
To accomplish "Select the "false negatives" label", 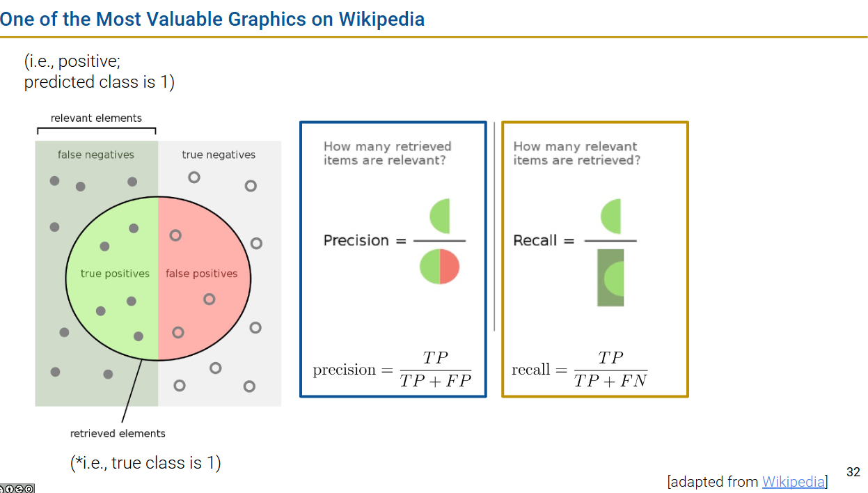I will click(x=96, y=155).
